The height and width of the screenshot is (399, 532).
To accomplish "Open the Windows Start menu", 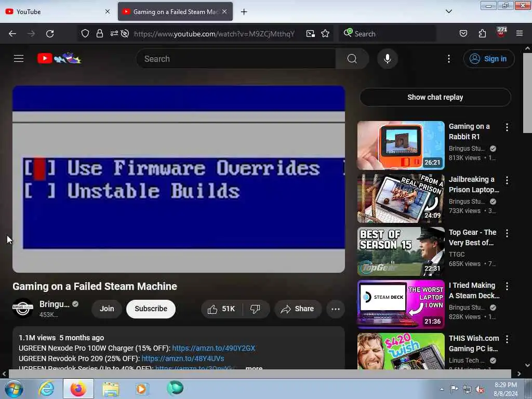I will coord(14,389).
